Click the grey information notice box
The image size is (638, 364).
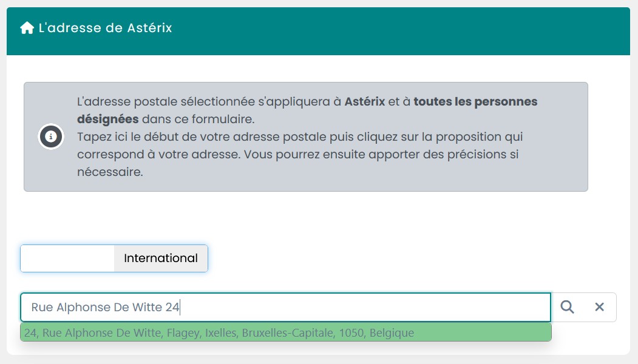(x=306, y=136)
